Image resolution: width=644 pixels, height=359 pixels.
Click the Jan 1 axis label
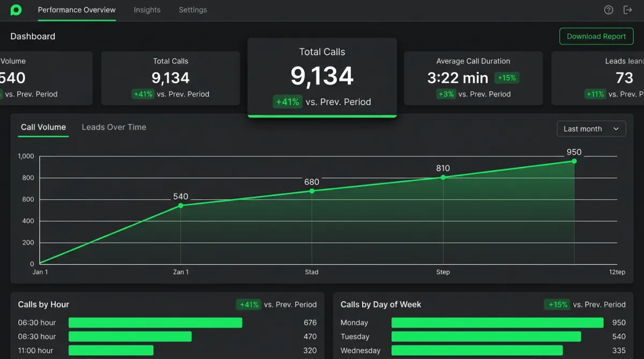click(40, 272)
